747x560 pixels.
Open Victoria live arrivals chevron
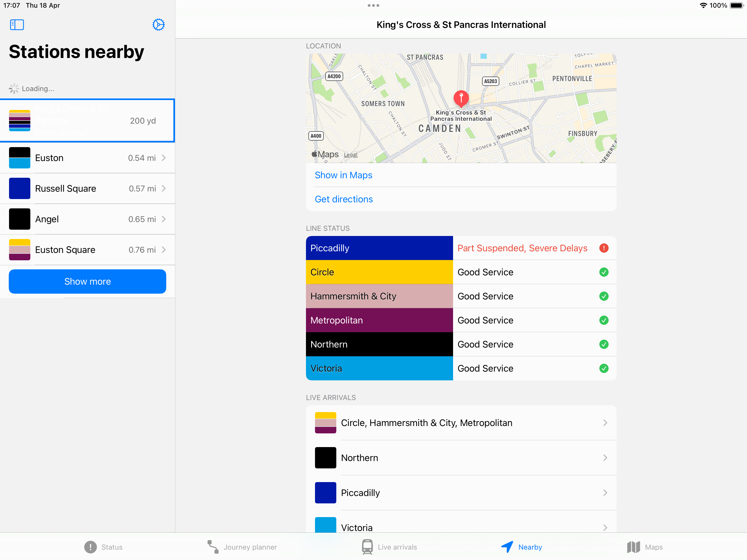605,528
